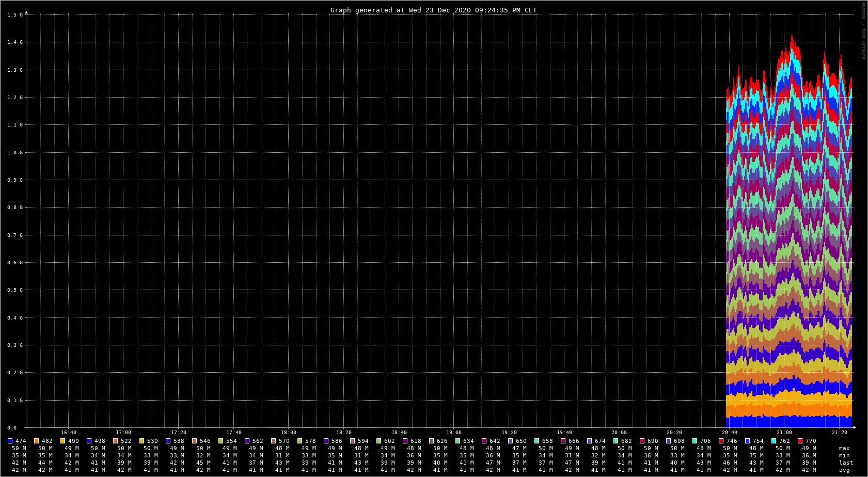The image size is (868, 477).
Task: Select the cyan legend swatch for series 762
Action: coord(774,441)
